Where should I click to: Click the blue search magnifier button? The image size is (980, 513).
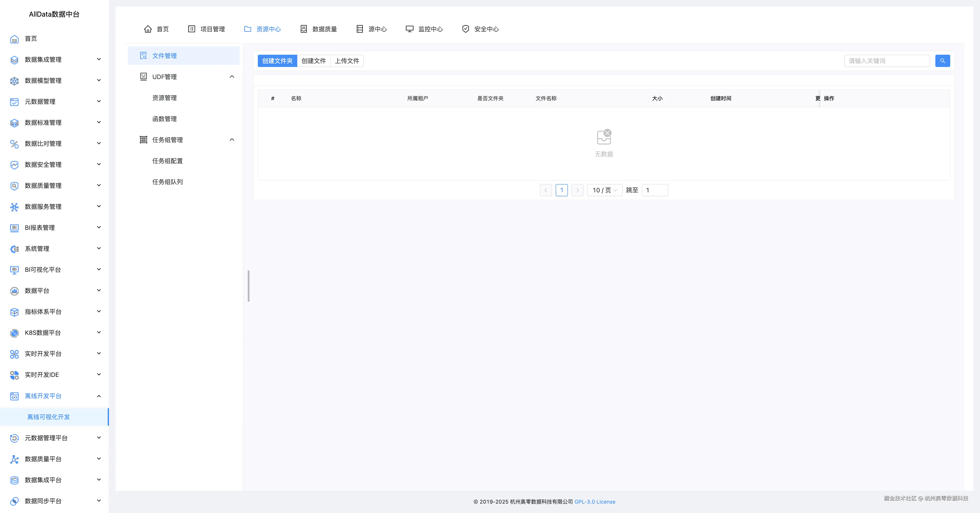942,61
